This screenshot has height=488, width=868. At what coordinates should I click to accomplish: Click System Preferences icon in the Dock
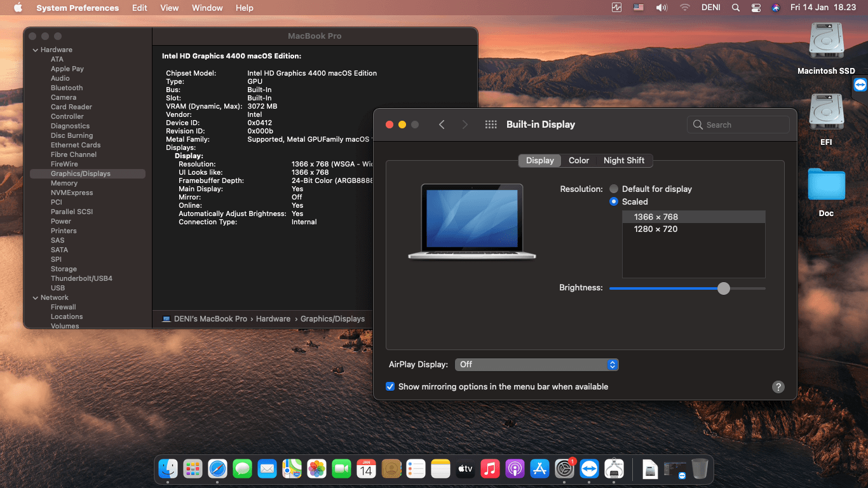point(564,469)
